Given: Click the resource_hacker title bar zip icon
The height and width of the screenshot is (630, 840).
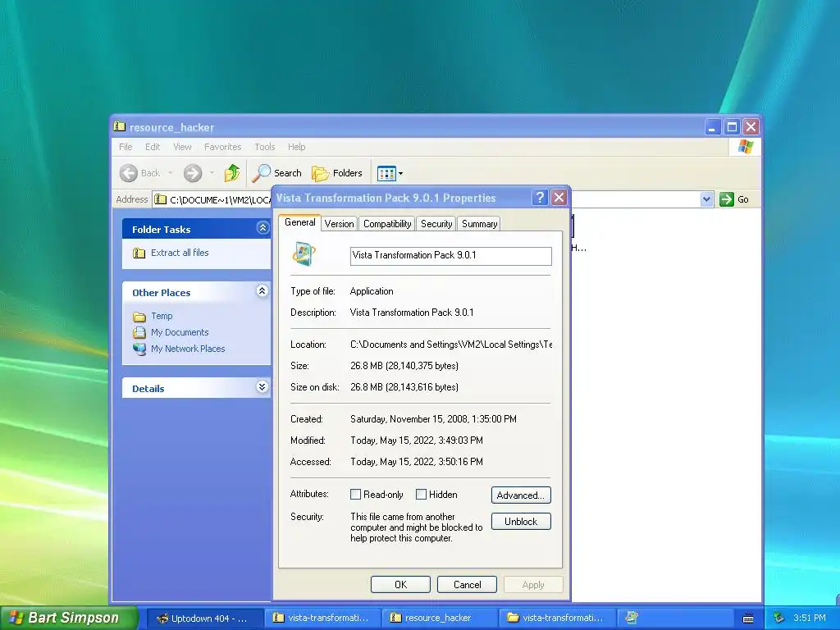Looking at the screenshot, I should coord(120,126).
